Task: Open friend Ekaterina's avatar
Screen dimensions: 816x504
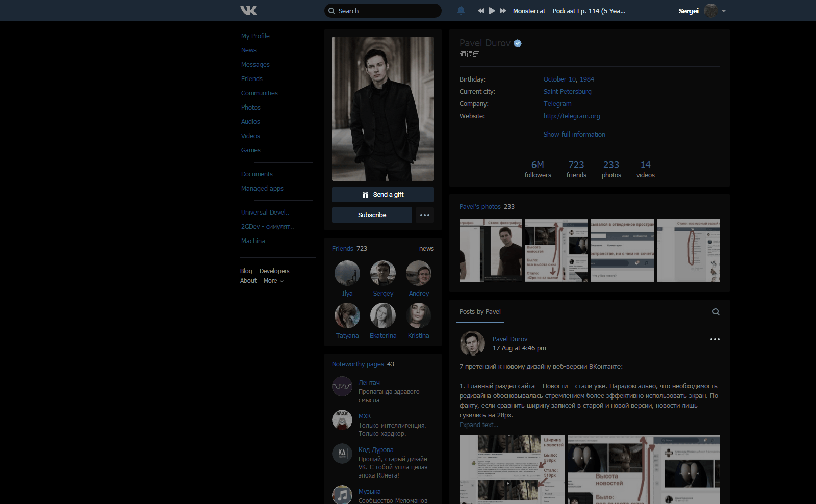Action: tap(383, 315)
